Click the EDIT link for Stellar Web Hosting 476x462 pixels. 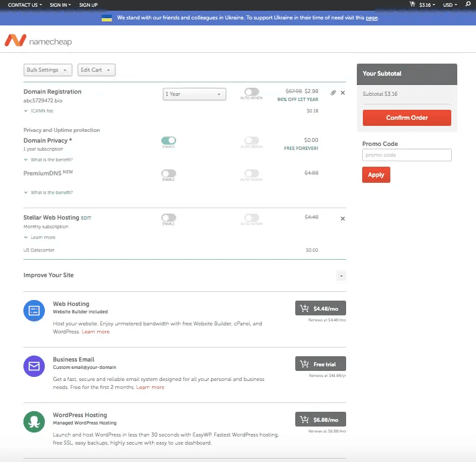(x=86, y=218)
